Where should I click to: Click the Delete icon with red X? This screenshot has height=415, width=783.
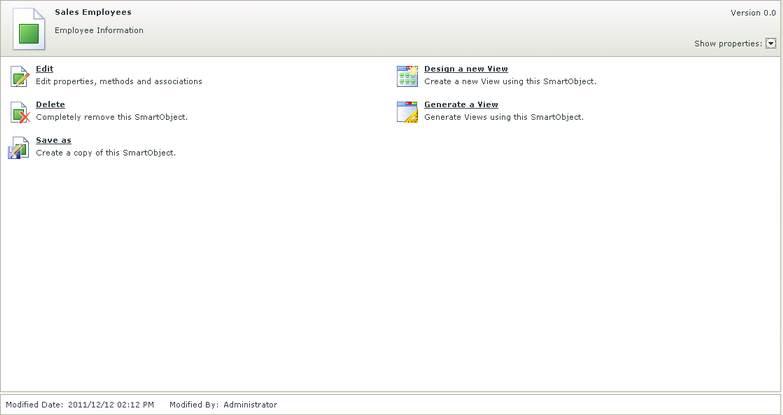[20, 112]
